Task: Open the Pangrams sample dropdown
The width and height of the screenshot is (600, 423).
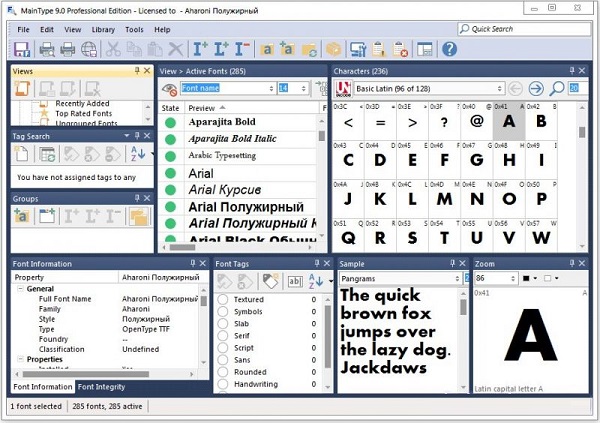Action: [x=457, y=279]
